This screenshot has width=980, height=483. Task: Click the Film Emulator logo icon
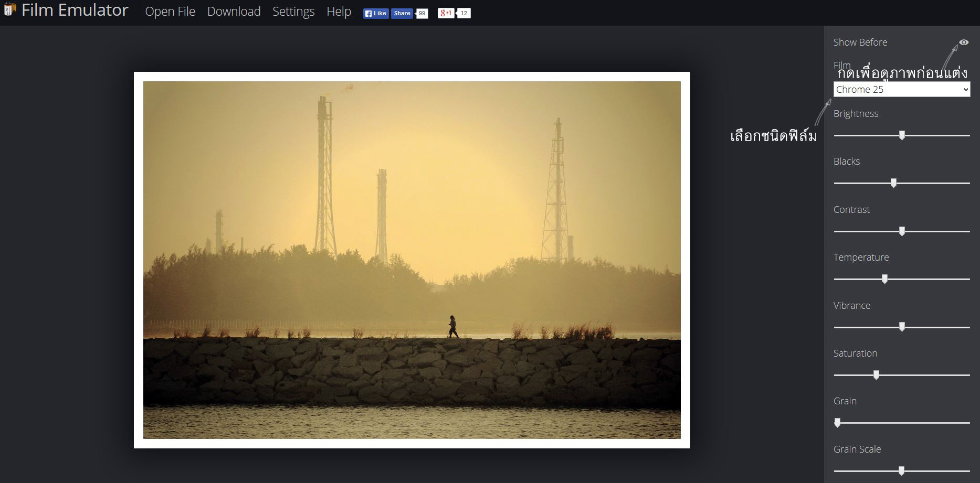pos(10,9)
